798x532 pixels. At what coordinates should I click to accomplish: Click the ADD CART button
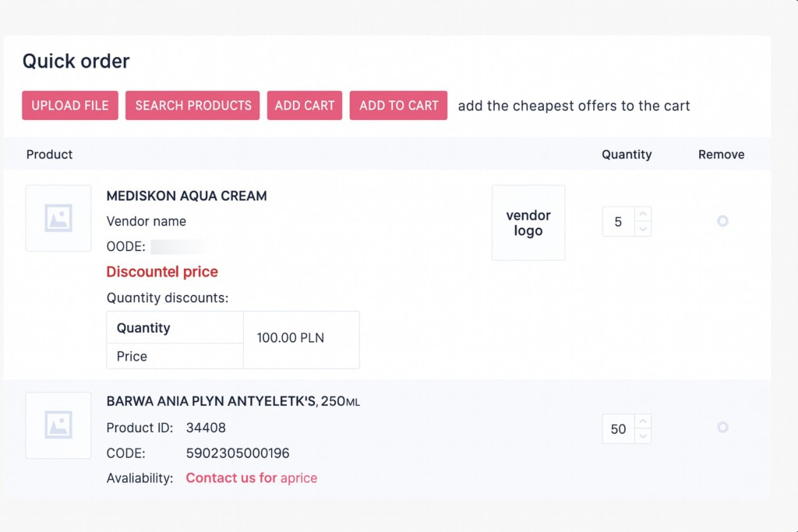(x=305, y=105)
